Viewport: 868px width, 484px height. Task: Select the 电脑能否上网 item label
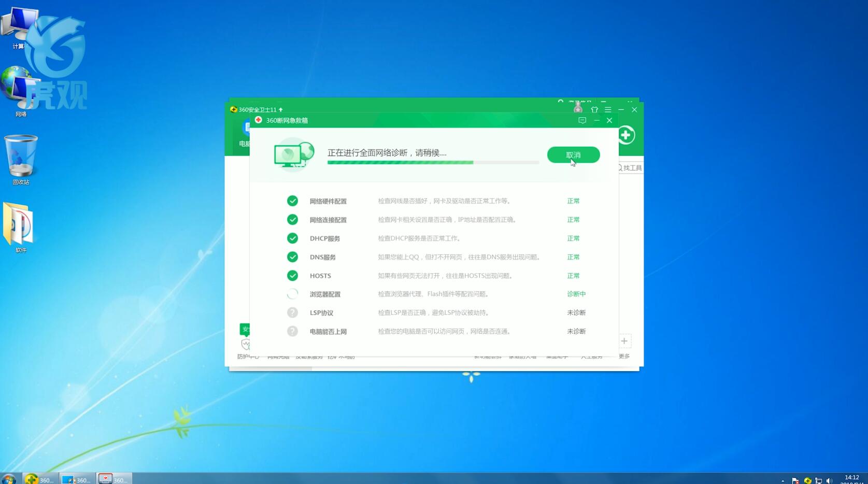[328, 332]
